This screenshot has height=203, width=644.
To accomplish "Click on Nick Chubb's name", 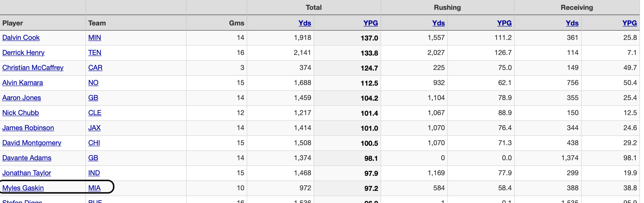I will click(20, 113).
